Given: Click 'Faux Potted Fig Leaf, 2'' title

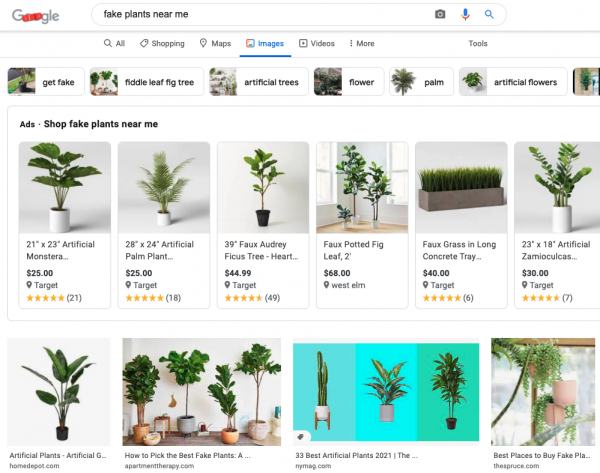Looking at the screenshot, I should 353,250.
